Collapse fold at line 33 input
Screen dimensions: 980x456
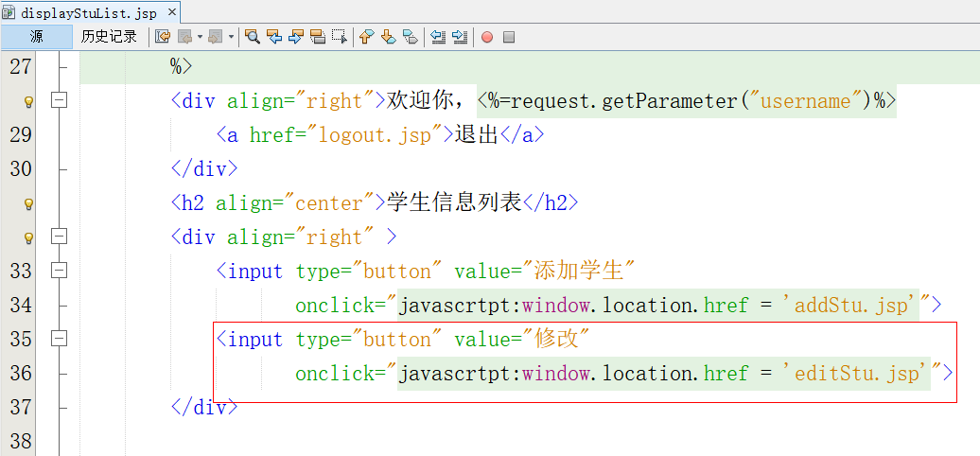(x=59, y=271)
